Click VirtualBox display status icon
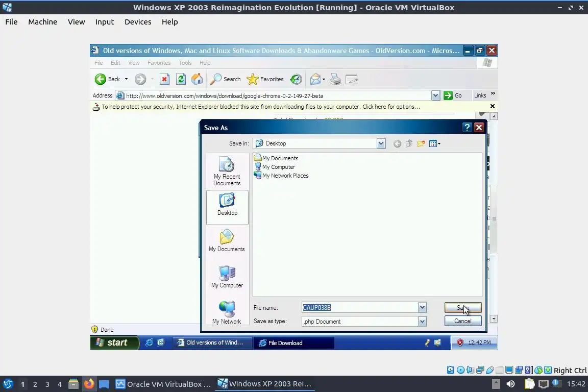This screenshot has height=392, width=588. (509, 370)
